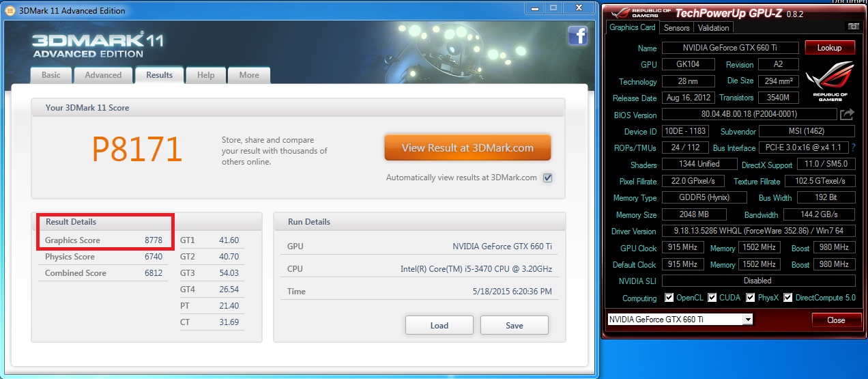Switch to the Advanced tab in 3DMark

103,75
